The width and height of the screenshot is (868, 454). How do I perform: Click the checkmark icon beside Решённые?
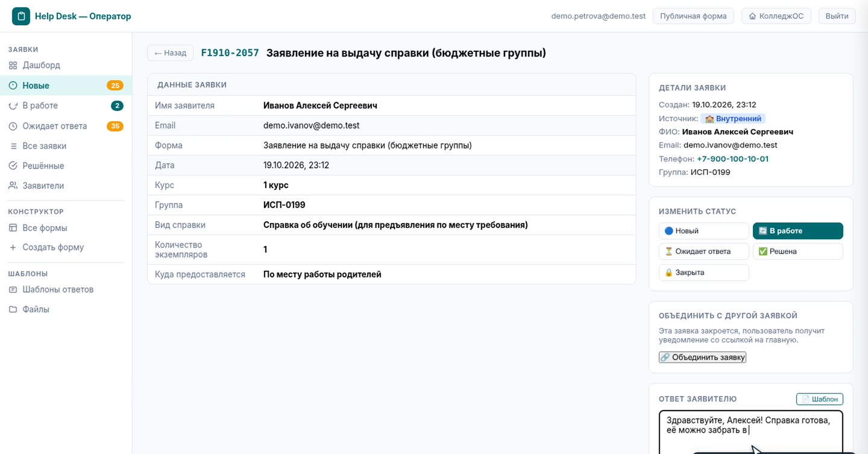(x=13, y=166)
